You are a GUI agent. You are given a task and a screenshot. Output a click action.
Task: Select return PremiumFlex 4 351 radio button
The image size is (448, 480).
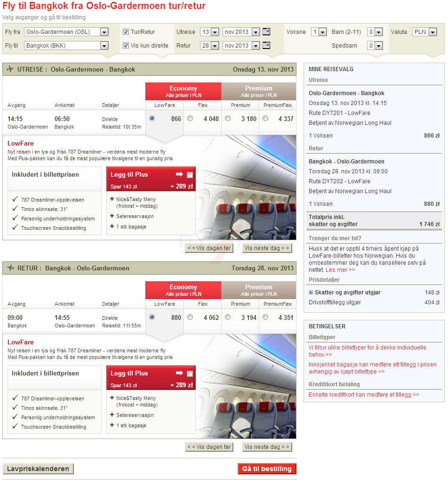point(265,317)
